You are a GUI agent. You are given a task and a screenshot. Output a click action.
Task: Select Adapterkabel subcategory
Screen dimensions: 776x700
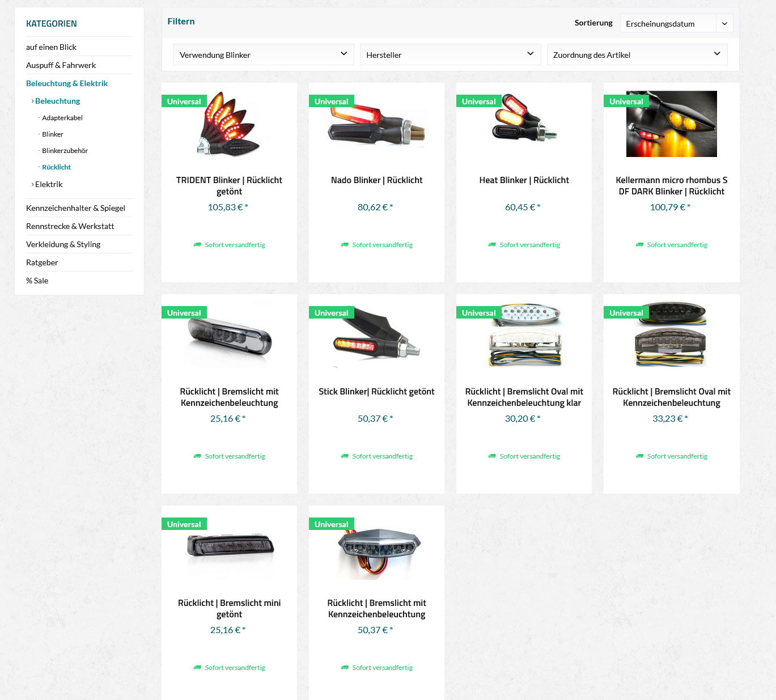pyautogui.click(x=62, y=118)
